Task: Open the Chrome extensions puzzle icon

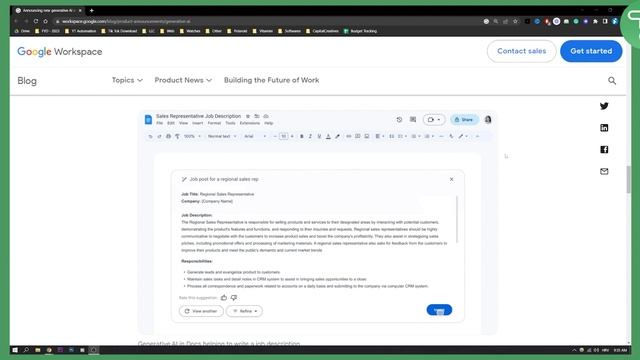Action: point(596,21)
